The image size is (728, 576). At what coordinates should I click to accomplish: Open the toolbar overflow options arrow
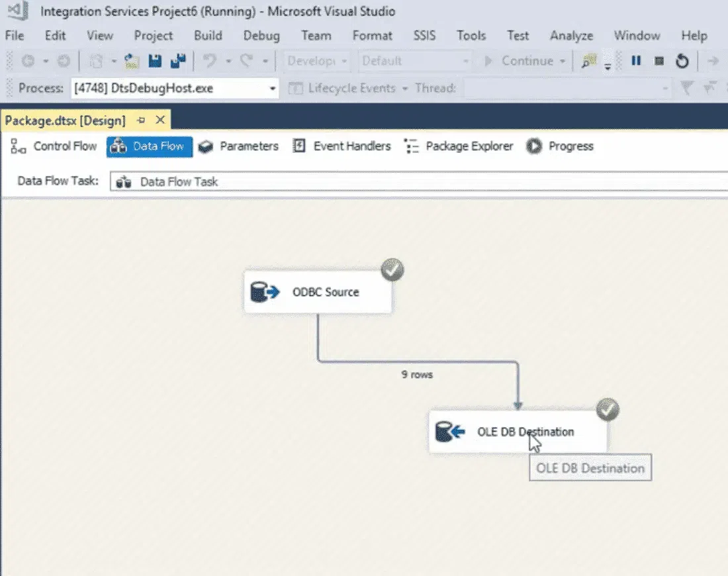tap(608, 66)
